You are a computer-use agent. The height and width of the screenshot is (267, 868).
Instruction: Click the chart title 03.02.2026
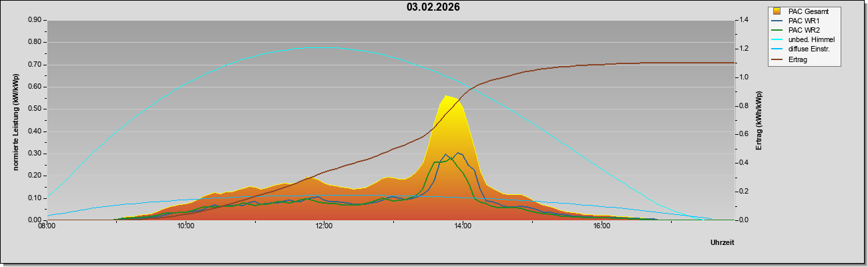point(433,7)
